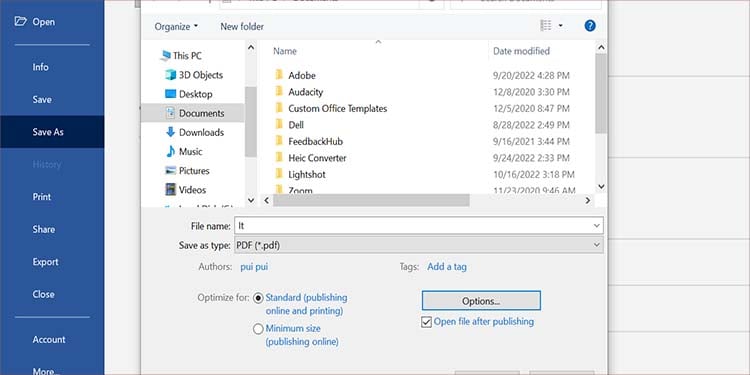Open the Organize dropdown menu
This screenshot has width=750, height=375.
coord(176,27)
